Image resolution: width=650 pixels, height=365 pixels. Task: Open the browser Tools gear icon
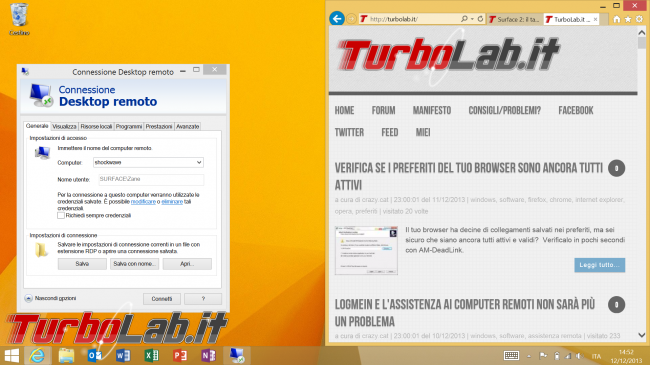pyautogui.click(x=639, y=19)
